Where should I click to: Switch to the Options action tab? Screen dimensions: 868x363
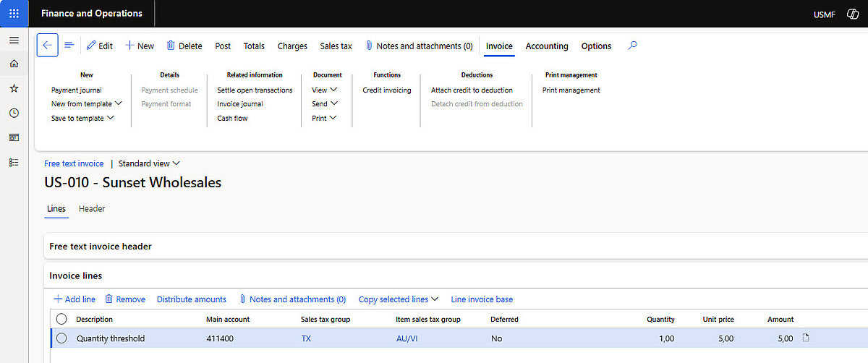[596, 46]
